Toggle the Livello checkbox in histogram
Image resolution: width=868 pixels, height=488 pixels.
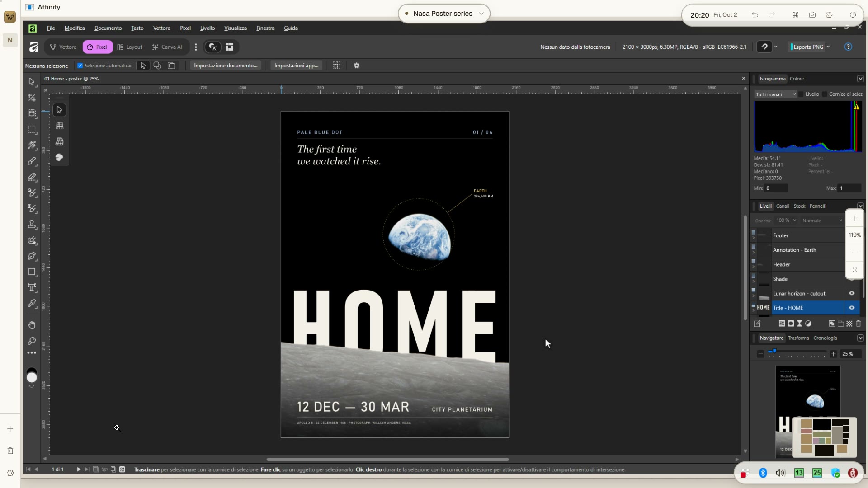click(801, 94)
